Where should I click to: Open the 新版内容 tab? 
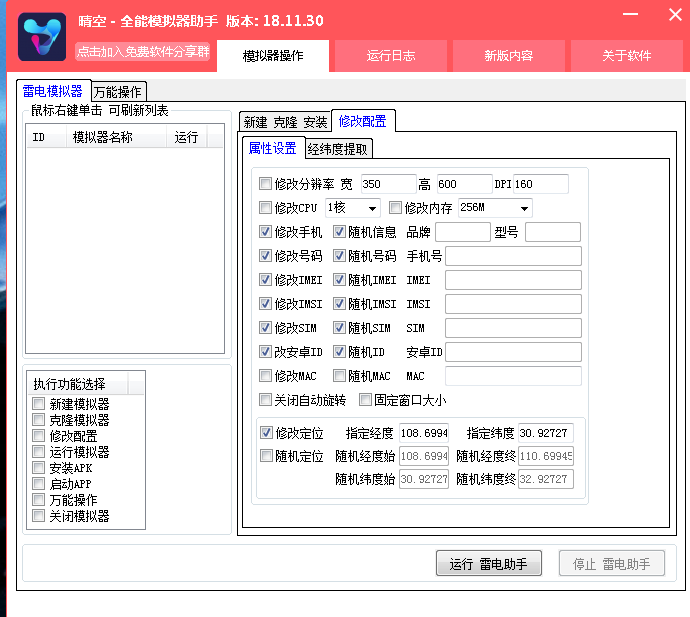(x=509, y=56)
